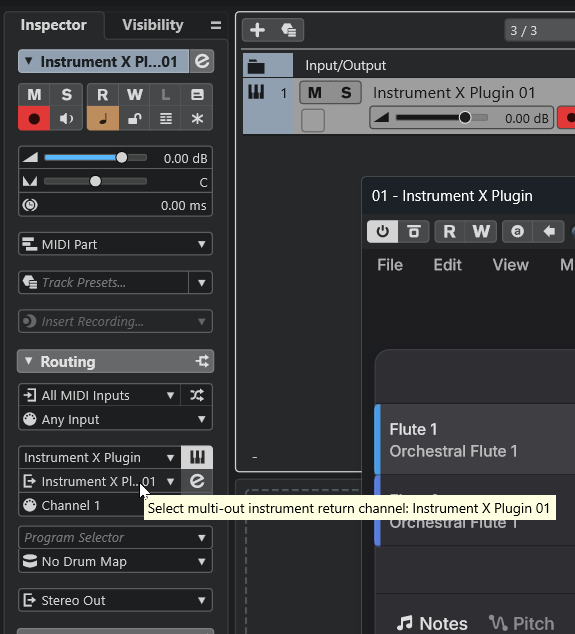Viewport: 575px width, 634px height.
Task: Enable Read (R) in plugin window
Action: point(450,231)
